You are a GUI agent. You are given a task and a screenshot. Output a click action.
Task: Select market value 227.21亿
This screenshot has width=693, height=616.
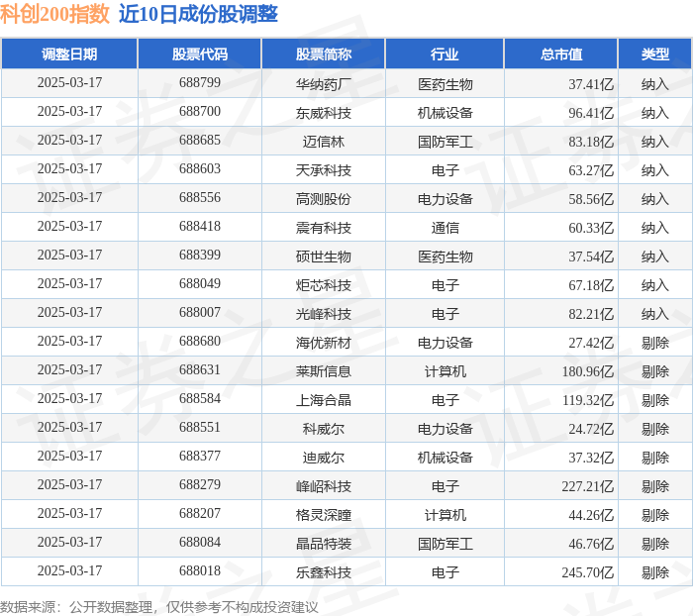tap(588, 486)
